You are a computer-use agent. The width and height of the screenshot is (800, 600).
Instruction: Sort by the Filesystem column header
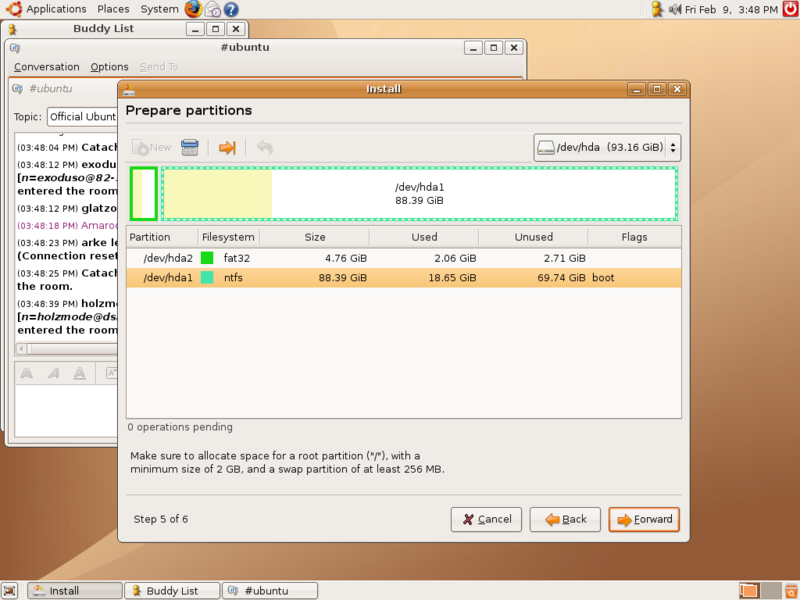coord(229,237)
